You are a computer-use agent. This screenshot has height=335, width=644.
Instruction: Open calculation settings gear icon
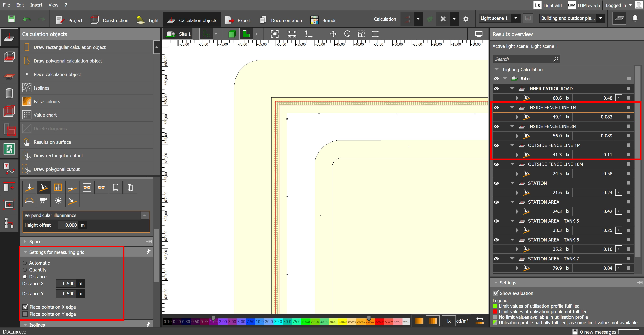pyautogui.click(x=466, y=19)
